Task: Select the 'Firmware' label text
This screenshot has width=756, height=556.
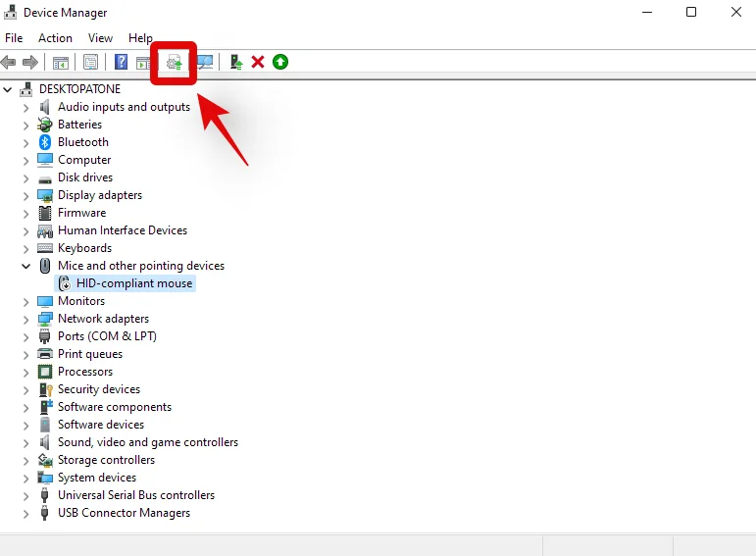Action: 82,213
